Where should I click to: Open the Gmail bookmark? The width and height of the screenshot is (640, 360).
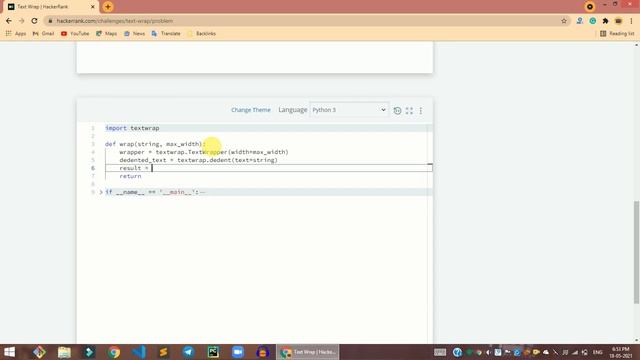click(43, 33)
